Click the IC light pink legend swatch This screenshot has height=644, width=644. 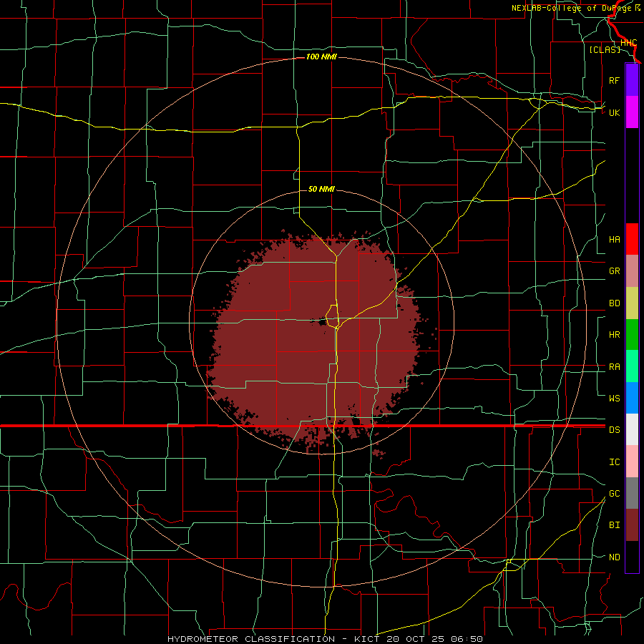click(x=632, y=462)
